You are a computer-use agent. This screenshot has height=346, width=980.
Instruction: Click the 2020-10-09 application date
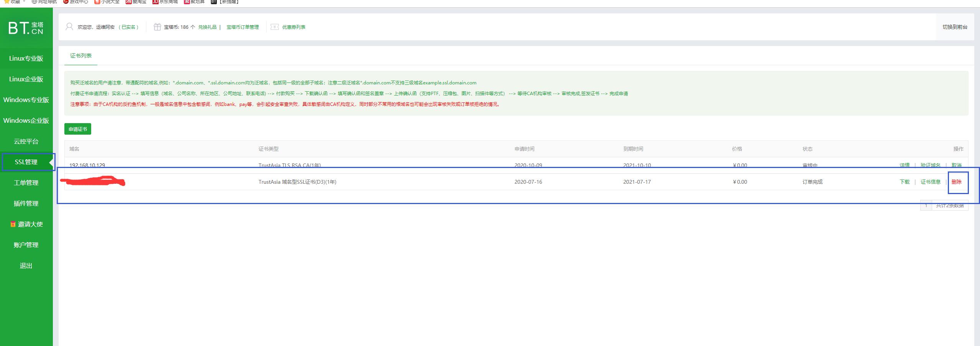tap(528, 165)
